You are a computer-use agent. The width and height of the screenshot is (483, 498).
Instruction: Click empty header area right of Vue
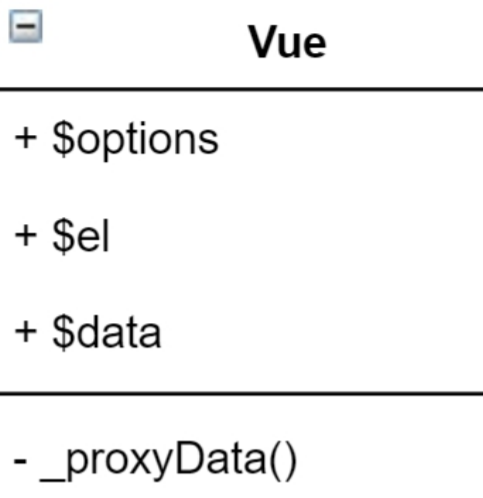tap(405, 42)
